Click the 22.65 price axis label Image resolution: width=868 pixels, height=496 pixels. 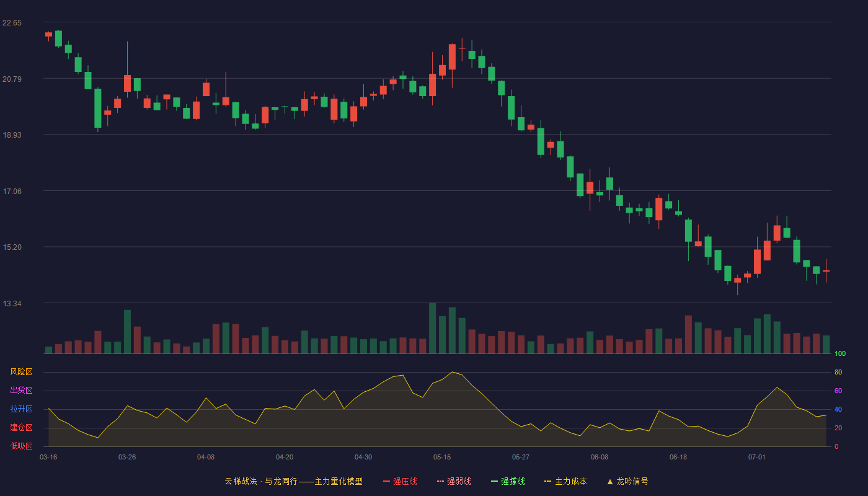tap(12, 23)
